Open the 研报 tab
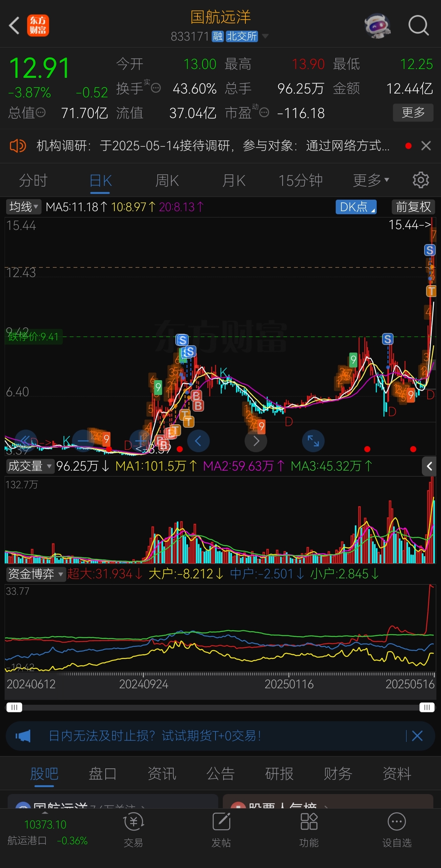 click(x=279, y=773)
